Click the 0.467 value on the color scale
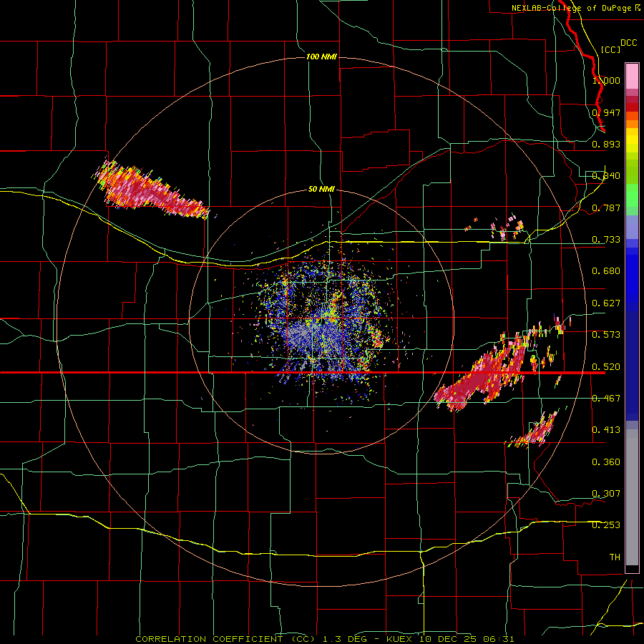Screen dimensions: 644x644 606,399
